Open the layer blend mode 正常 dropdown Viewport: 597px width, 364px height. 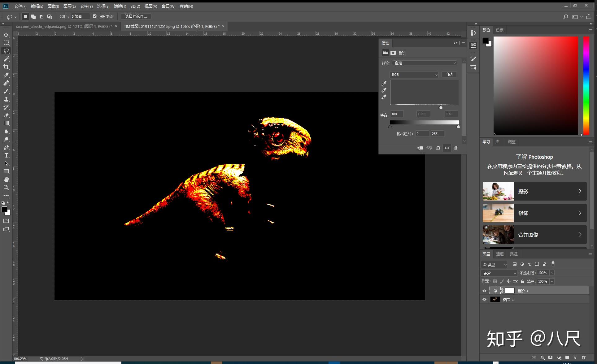click(499, 273)
